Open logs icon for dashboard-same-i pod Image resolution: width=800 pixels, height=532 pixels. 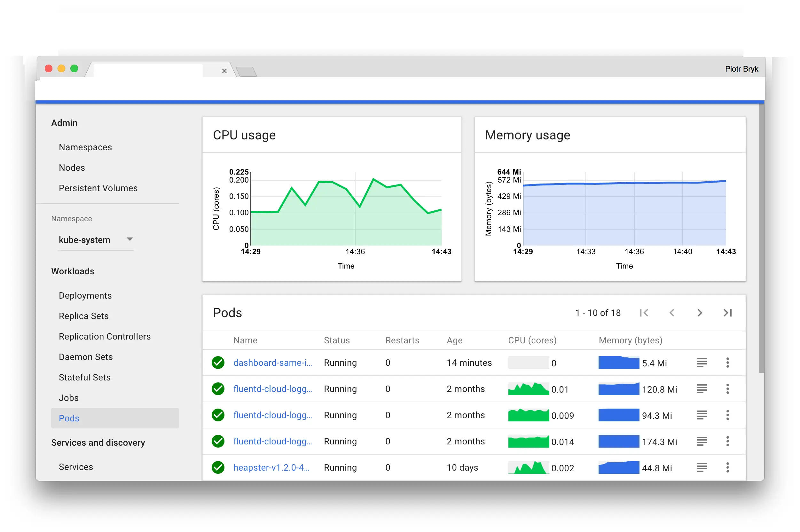click(x=702, y=363)
